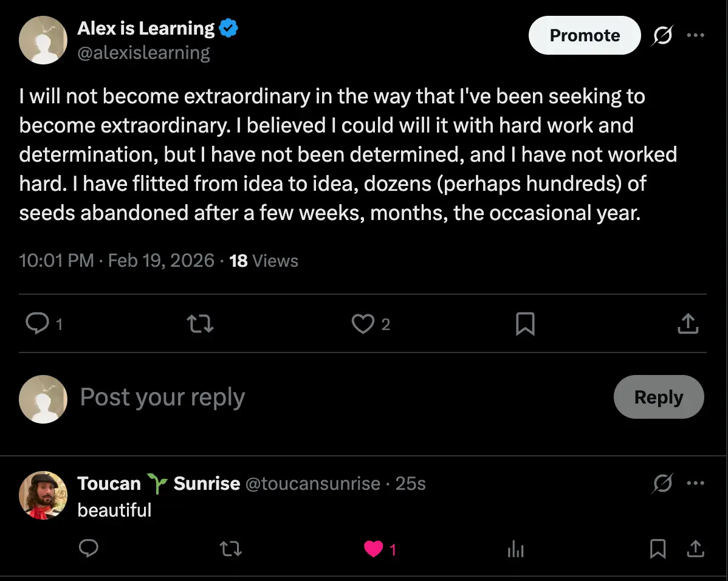The image size is (728, 581).
Task: Like the main post with the heart
Action: [363, 324]
